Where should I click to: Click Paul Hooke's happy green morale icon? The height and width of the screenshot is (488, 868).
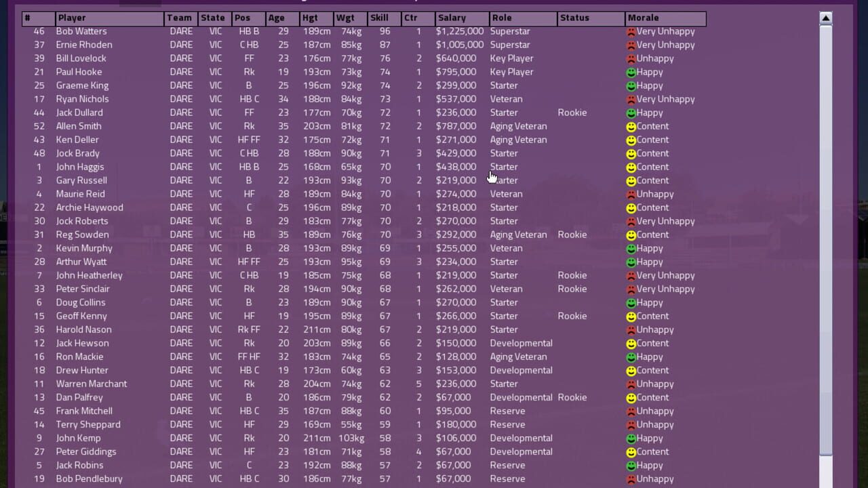click(x=631, y=72)
